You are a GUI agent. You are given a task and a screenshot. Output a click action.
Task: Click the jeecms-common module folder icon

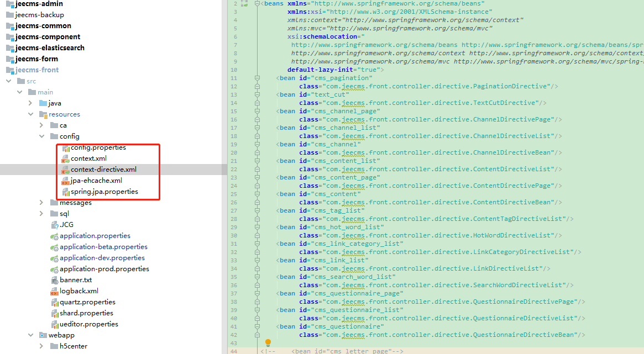pos(11,26)
